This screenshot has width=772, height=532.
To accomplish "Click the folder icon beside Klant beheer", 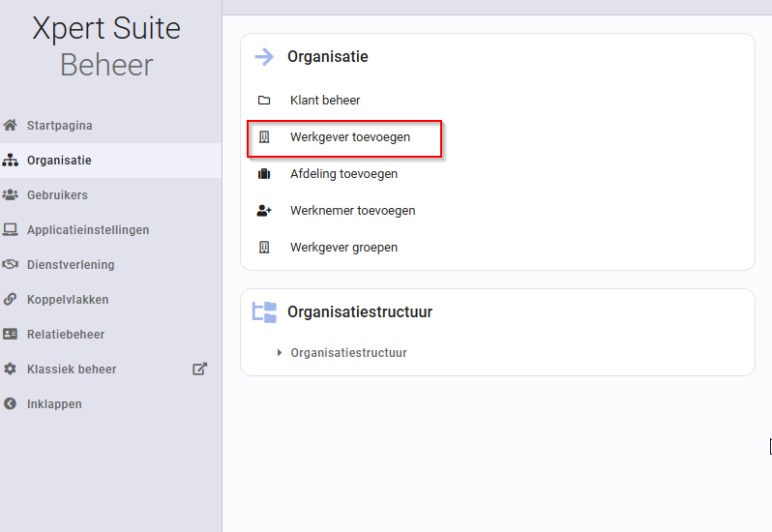I will tap(264, 101).
